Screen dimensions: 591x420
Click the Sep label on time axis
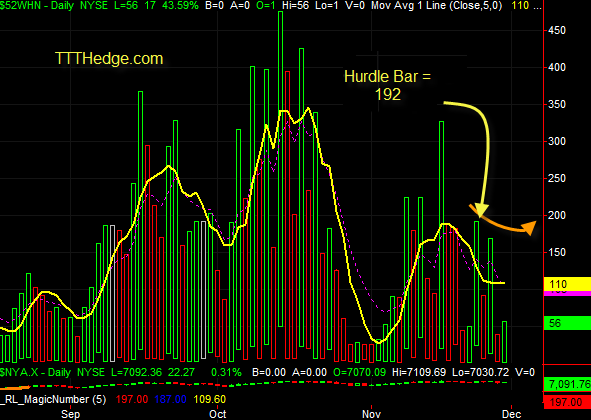70,414
